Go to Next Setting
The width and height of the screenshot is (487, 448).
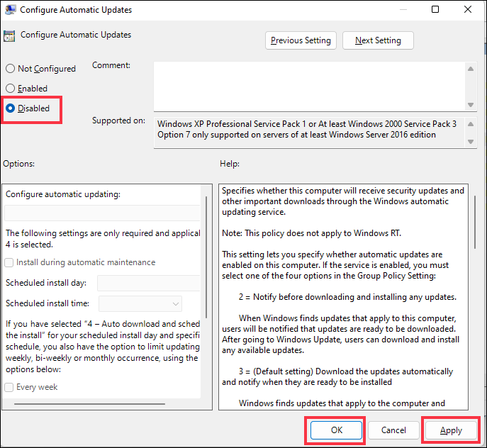[378, 40]
